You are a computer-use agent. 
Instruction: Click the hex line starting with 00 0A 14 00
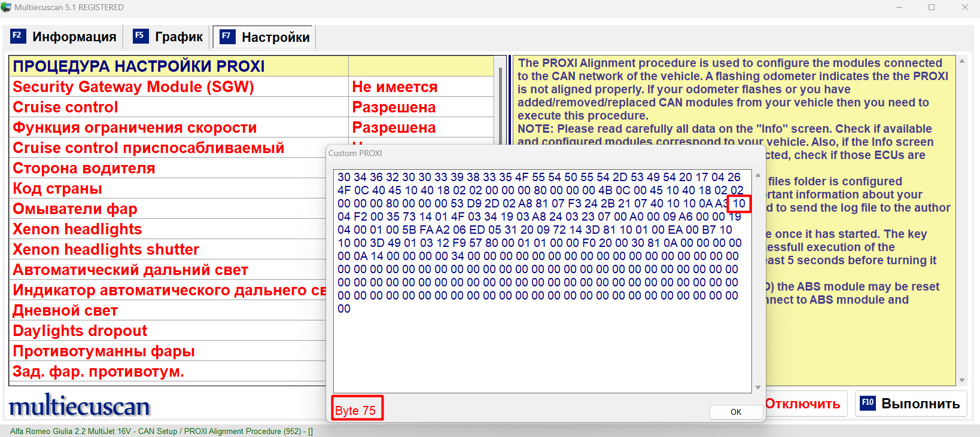[538, 256]
